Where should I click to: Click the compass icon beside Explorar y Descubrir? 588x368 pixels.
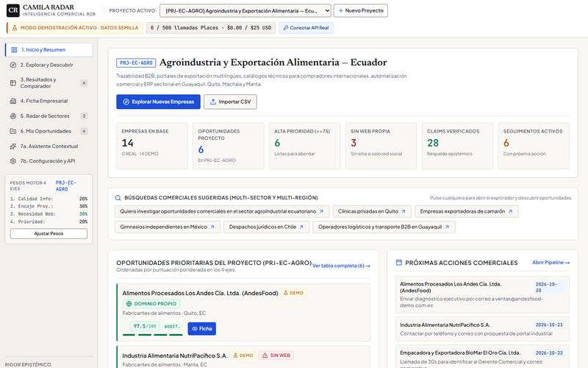pyautogui.click(x=13, y=65)
